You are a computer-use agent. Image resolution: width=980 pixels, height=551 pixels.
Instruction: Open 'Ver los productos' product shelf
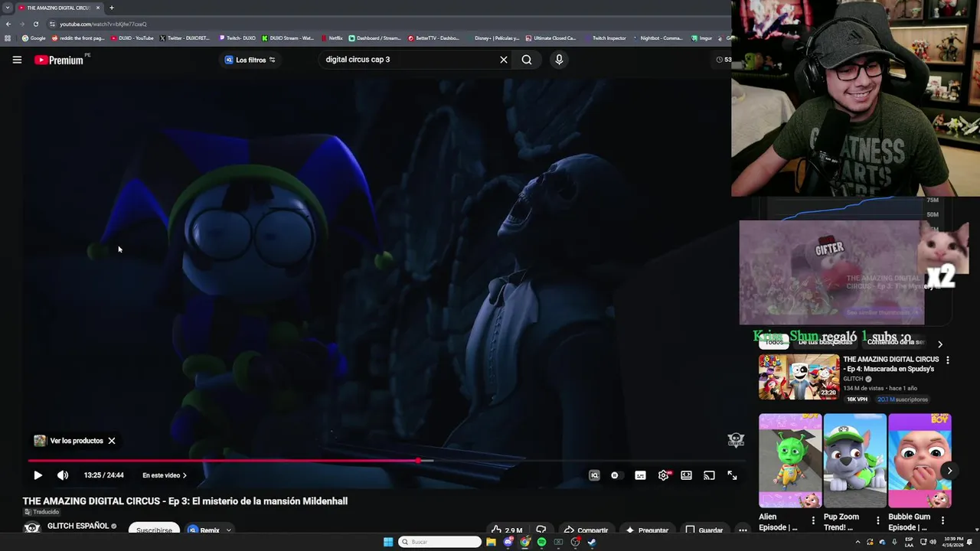tap(70, 441)
